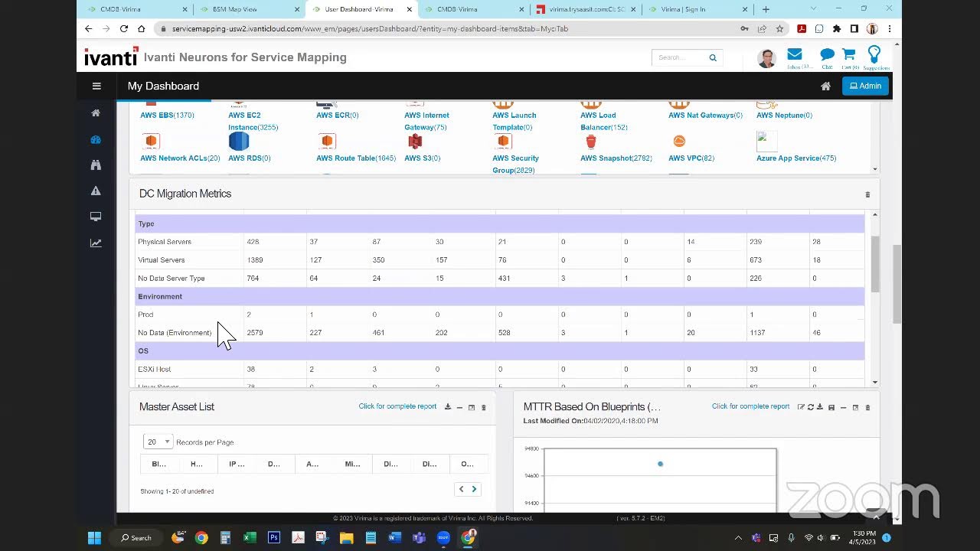Open AWS VPC(82) link
This screenshot has width=980, height=551.
[691, 158]
